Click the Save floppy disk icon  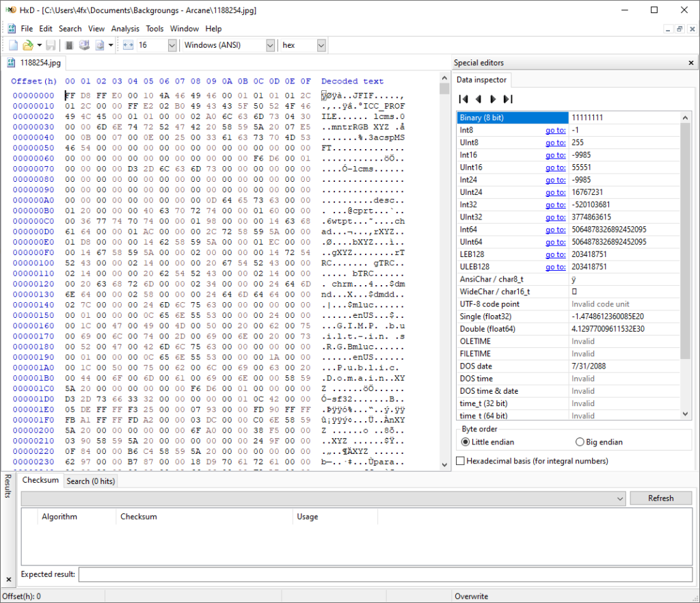[51, 45]
